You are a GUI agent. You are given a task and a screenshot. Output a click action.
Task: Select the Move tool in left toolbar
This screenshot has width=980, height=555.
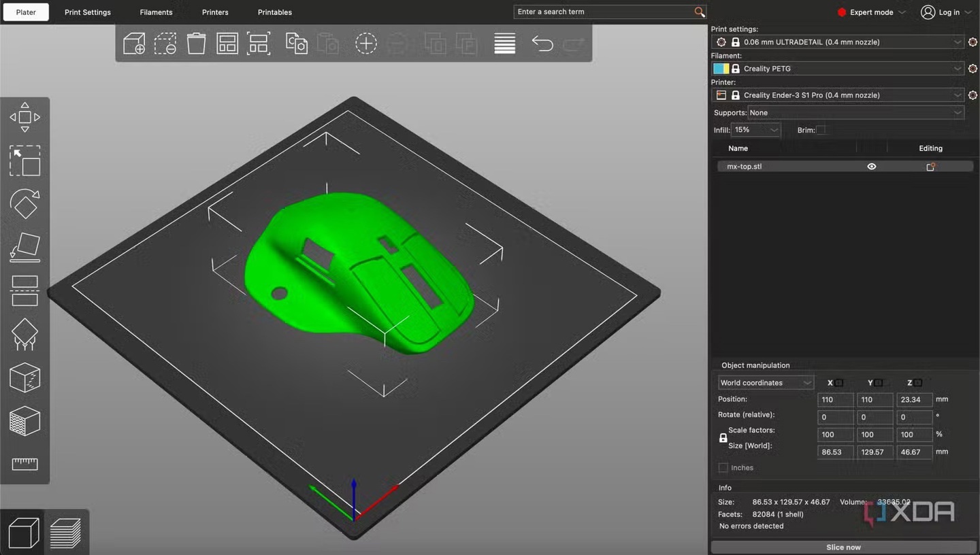(x=24, y=118)
